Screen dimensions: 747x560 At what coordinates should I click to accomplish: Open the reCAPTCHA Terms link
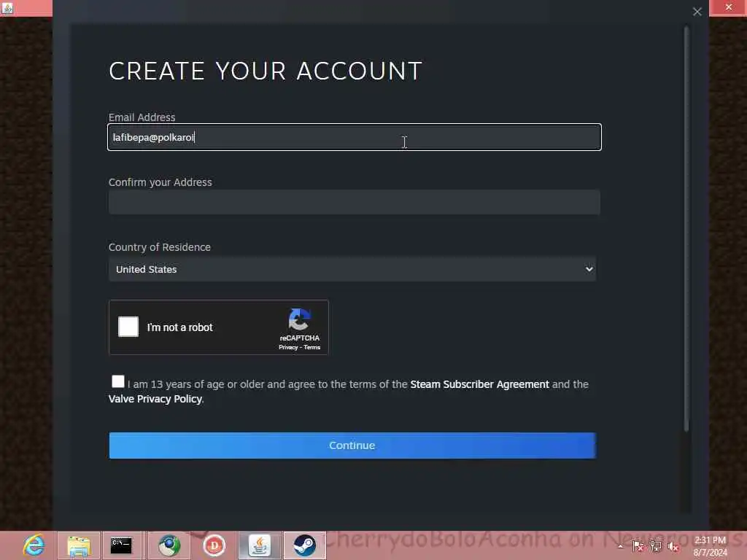312,348
